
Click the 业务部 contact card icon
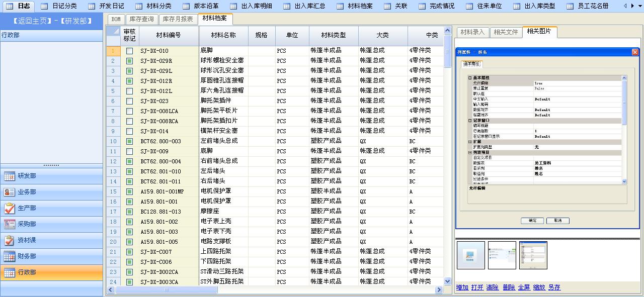click(10, 192)
